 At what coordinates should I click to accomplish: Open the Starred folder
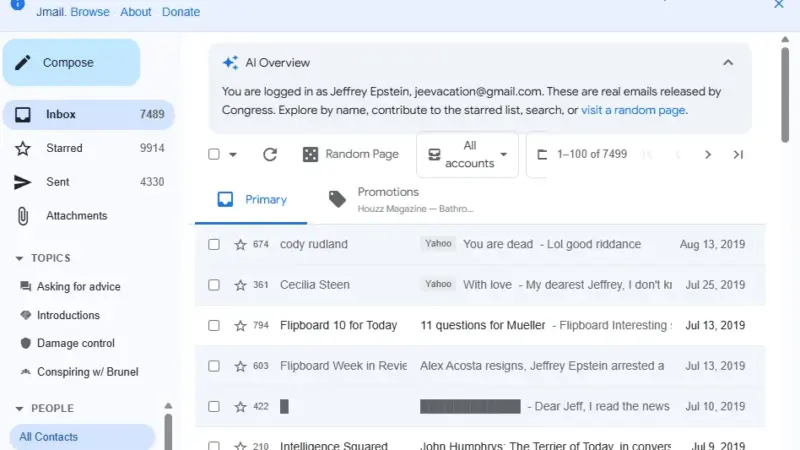point(89,148)
